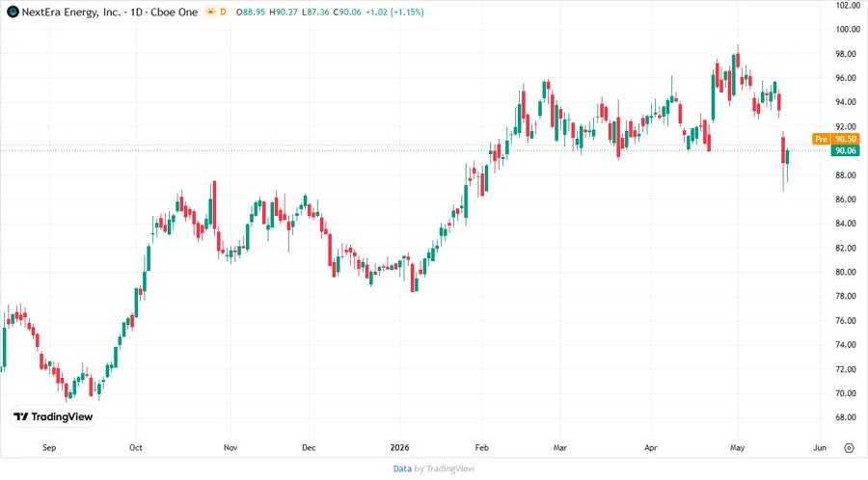The width and height of the screenshot is (868, 480).
Task: Click the 78.00 price axis label
Action: click(x=845, y=297)
